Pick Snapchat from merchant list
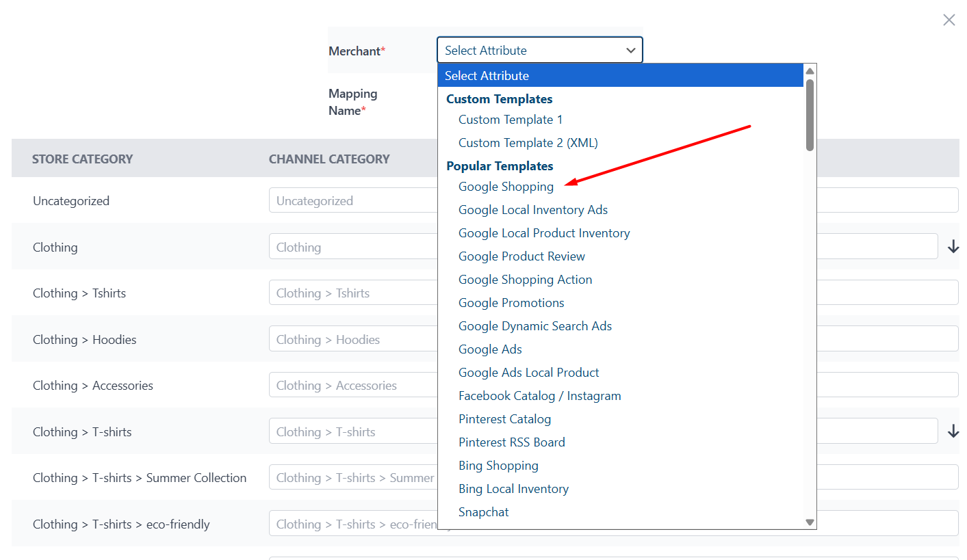 tap(483, 512)
